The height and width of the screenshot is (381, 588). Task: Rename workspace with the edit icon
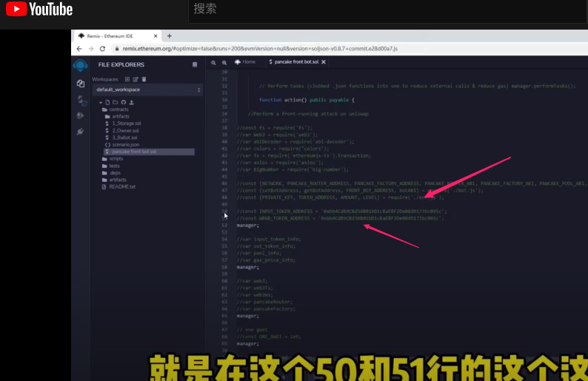pyautogui.click(x=136, y=79)
